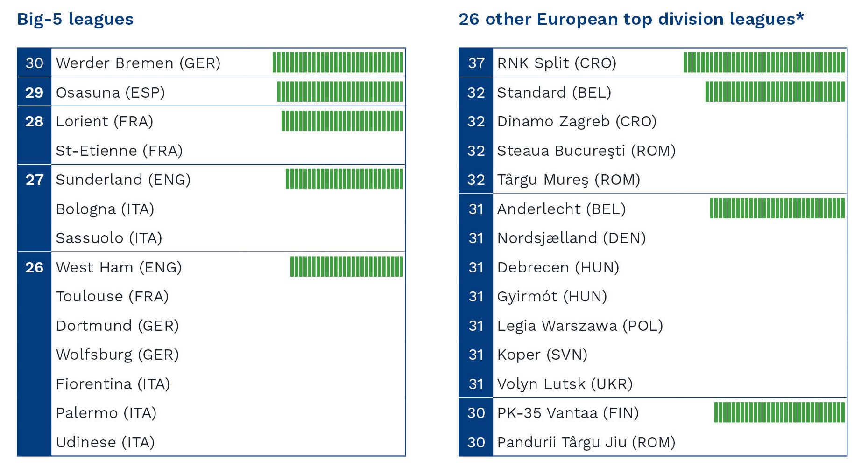The width and height of the screenshot is (868, 474).
Task: Select the Bologna (ITA) team name
Action: pyautogui.click(x=105, y=209)
